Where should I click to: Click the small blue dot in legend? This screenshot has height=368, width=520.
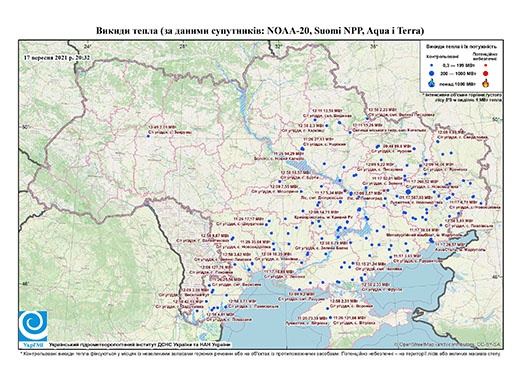pyautogui.click(x=432, y=65)
